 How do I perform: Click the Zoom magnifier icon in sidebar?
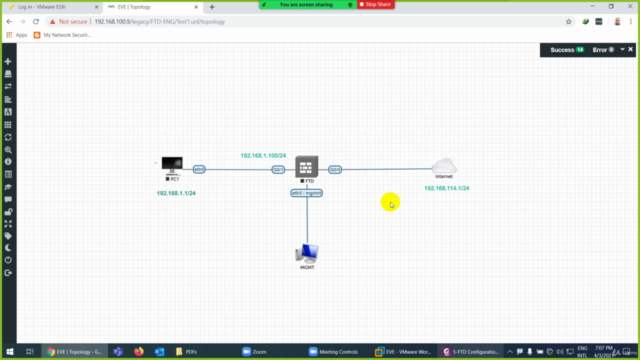(8, 150)
